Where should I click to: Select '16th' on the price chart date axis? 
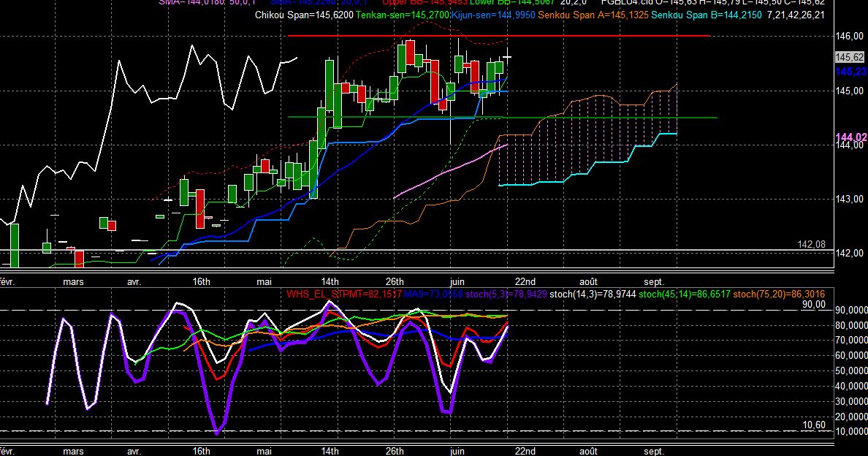click(x=201, y=281)
